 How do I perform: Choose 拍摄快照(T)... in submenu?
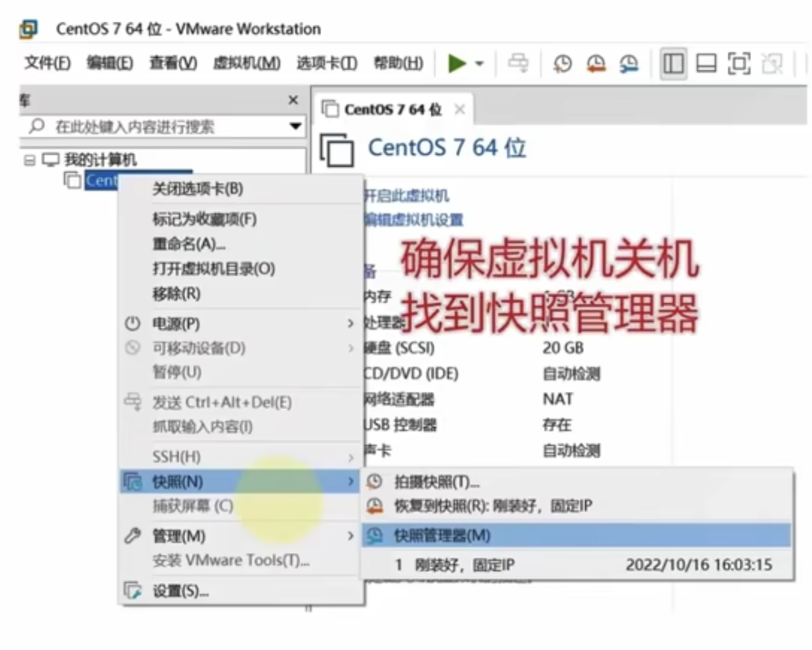pos(577,482)
